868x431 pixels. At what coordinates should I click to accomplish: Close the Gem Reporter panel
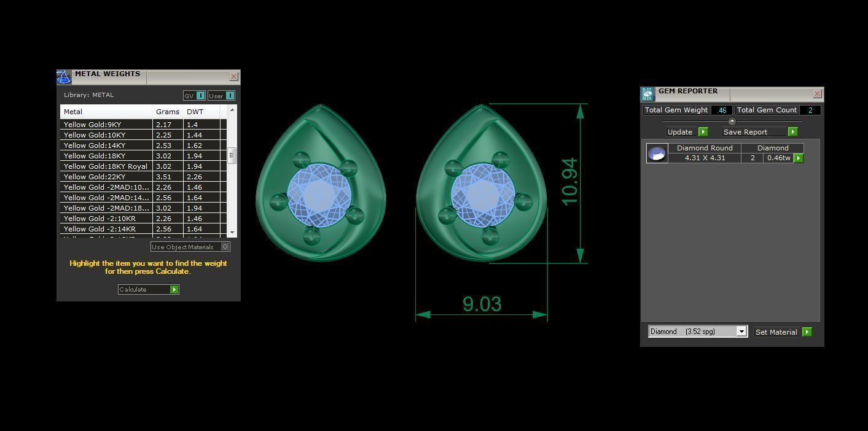click(x=817, y=94)
